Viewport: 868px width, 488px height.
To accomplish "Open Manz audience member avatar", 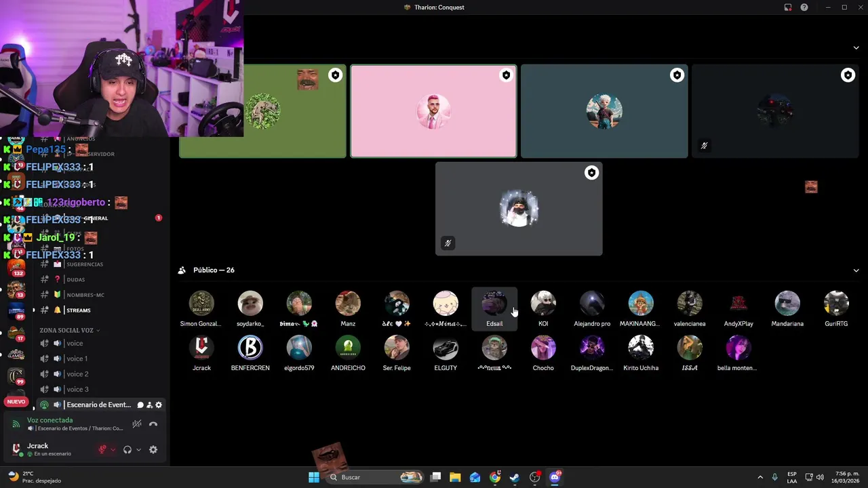I will [348, 304].
